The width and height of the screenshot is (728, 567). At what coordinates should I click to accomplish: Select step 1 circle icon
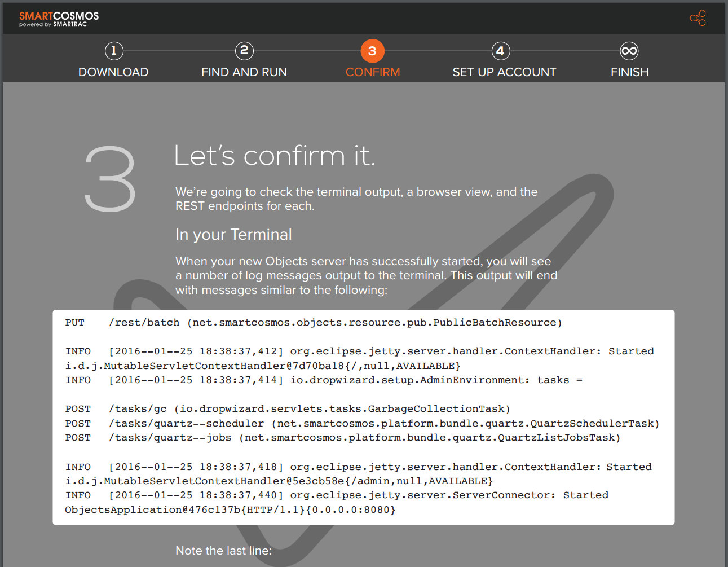click(114, 51)
